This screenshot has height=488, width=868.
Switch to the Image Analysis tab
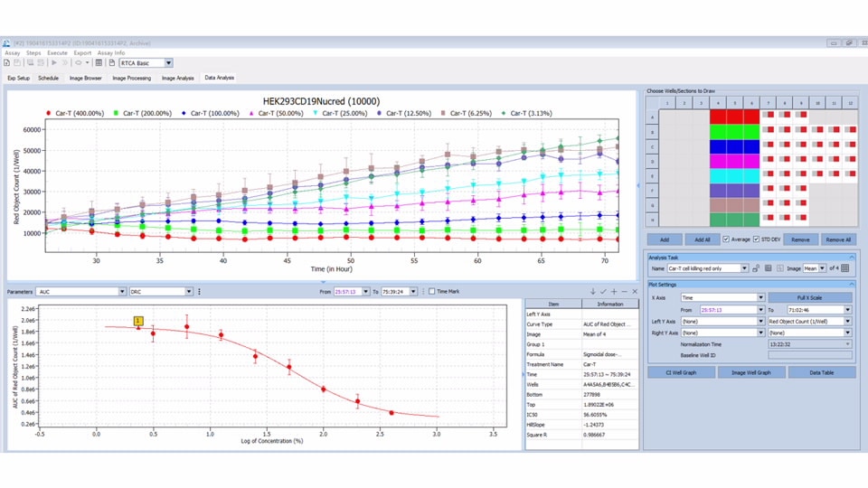coord(177,79)
